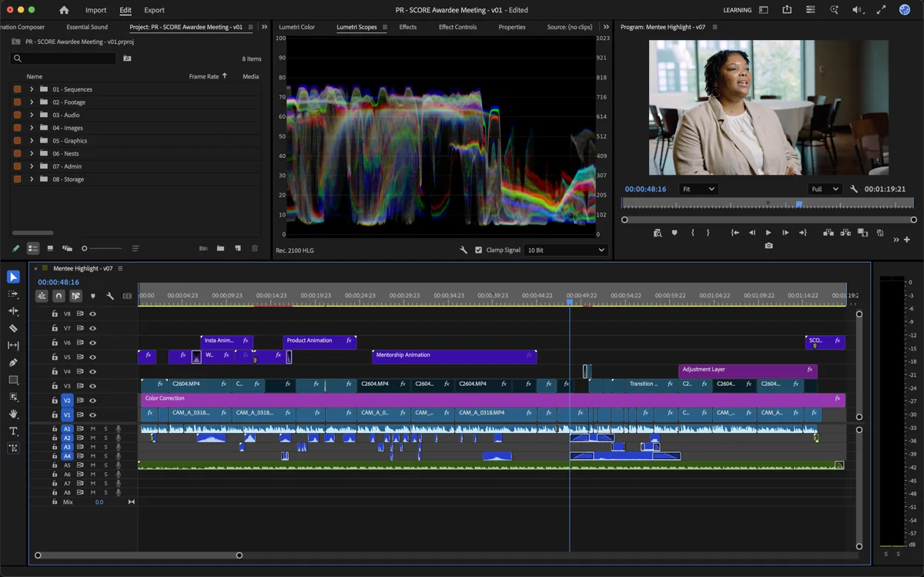
Task: Expand the 08 - Storage bin
Action: pos(32,179)
